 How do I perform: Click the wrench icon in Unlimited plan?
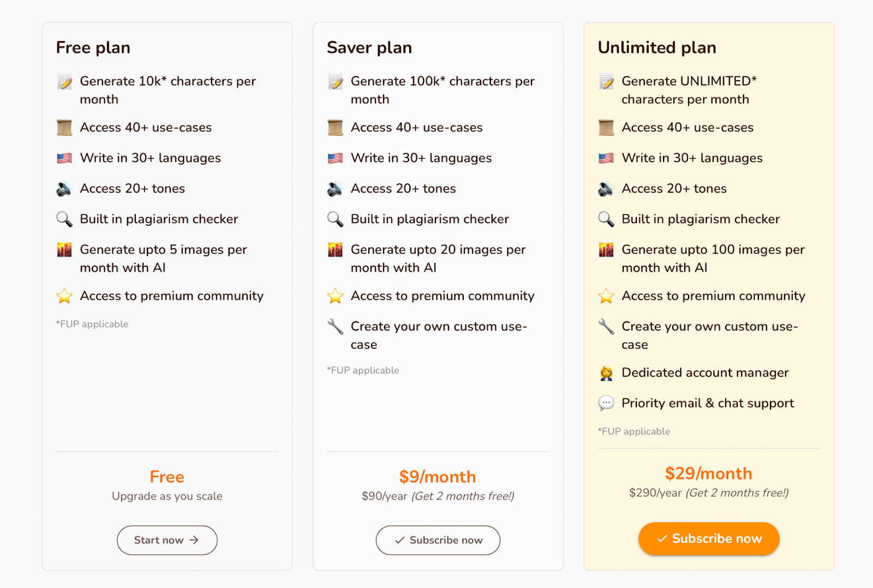point(606,327)
